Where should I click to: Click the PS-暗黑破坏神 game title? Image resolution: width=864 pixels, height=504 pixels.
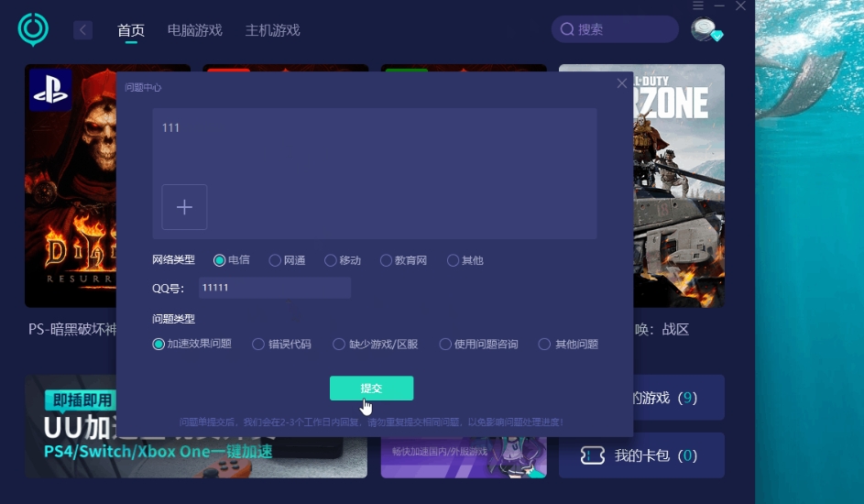pos(72,329)
